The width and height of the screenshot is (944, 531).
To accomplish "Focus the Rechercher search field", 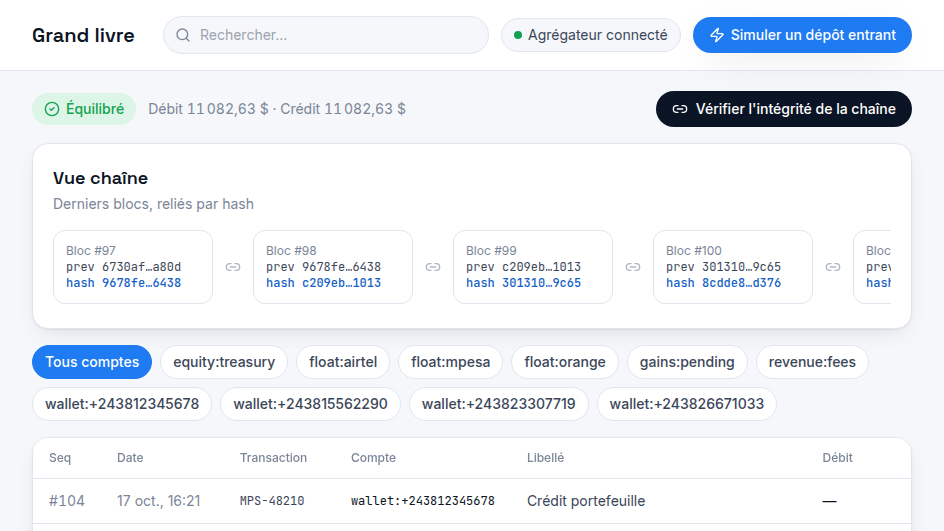I will 326,35.
